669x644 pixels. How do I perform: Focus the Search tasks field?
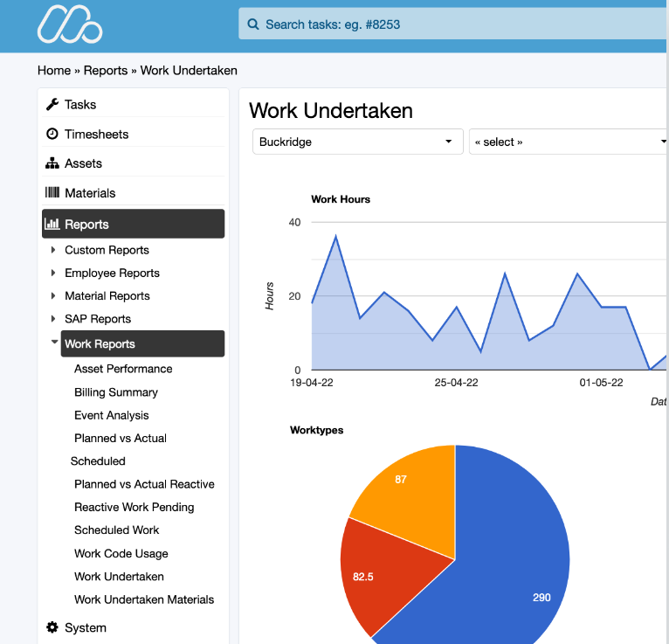(x=452, y=24)
